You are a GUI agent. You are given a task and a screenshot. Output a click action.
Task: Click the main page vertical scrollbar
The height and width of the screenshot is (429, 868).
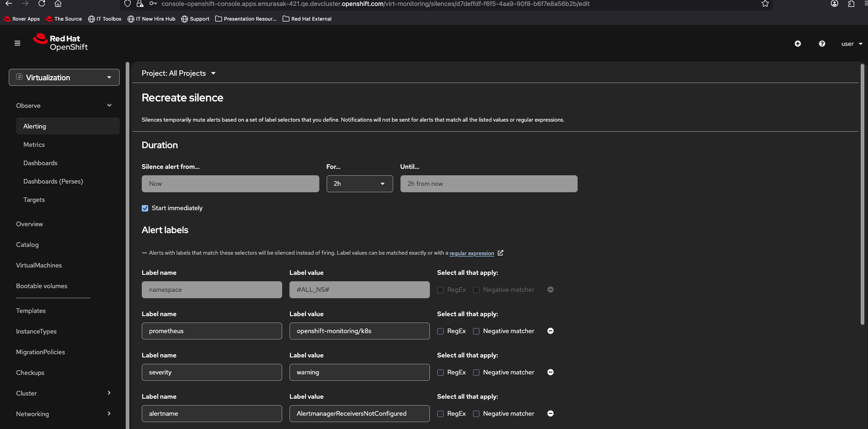pos(862,193)
